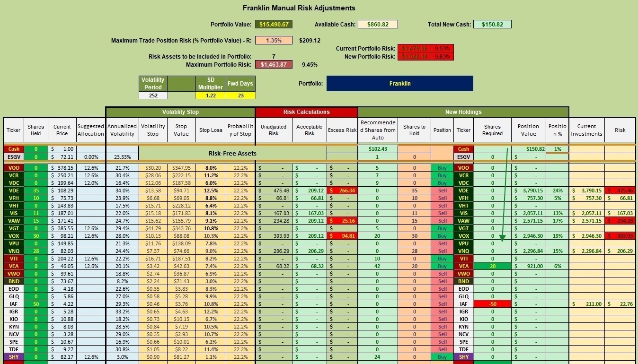The width and height of the screenshot is (638, 364).
Task: Select the VDE shares held cell showing 35
Action: (35, 191)
